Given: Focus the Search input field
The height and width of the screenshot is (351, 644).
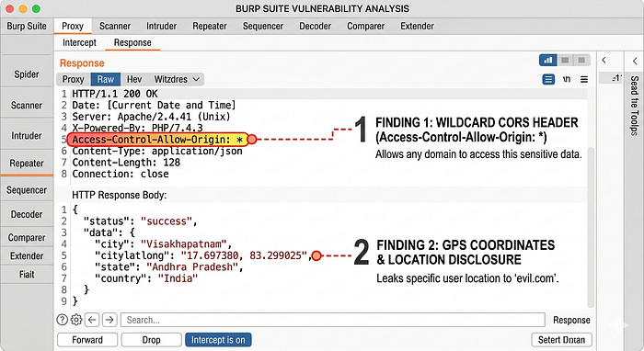Looking at the screenshot, I should point(333,320).
